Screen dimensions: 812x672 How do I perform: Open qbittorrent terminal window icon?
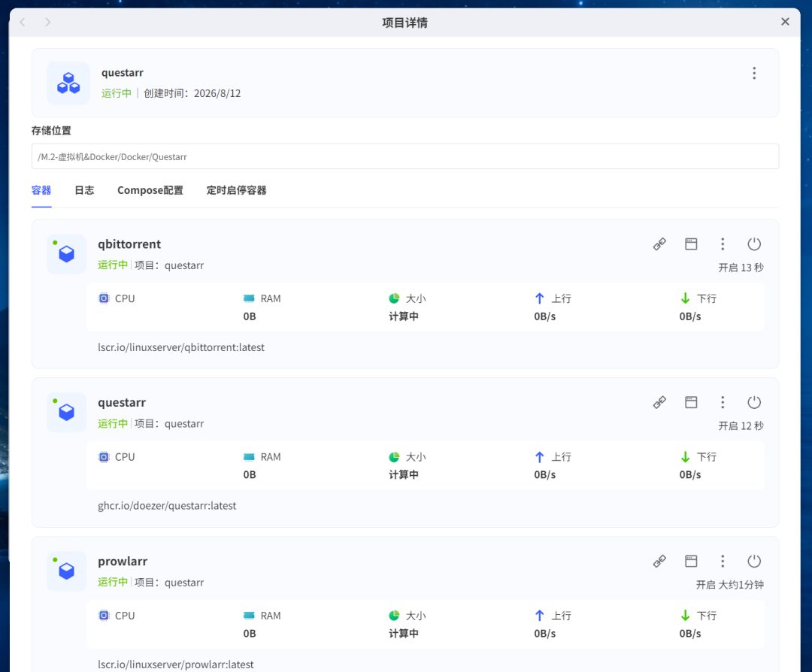click(x=691, y=244)
